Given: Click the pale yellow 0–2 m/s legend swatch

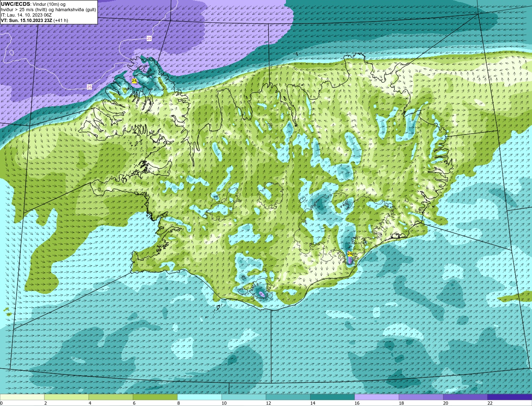Looking at the screenshot, I should click(x=22, y=397).
